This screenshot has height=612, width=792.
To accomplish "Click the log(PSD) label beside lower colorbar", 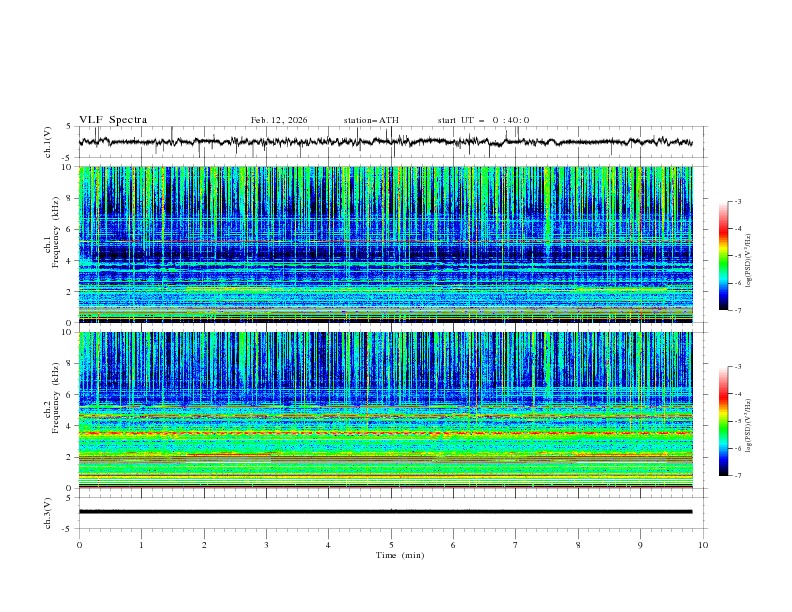I will (749, 421).
